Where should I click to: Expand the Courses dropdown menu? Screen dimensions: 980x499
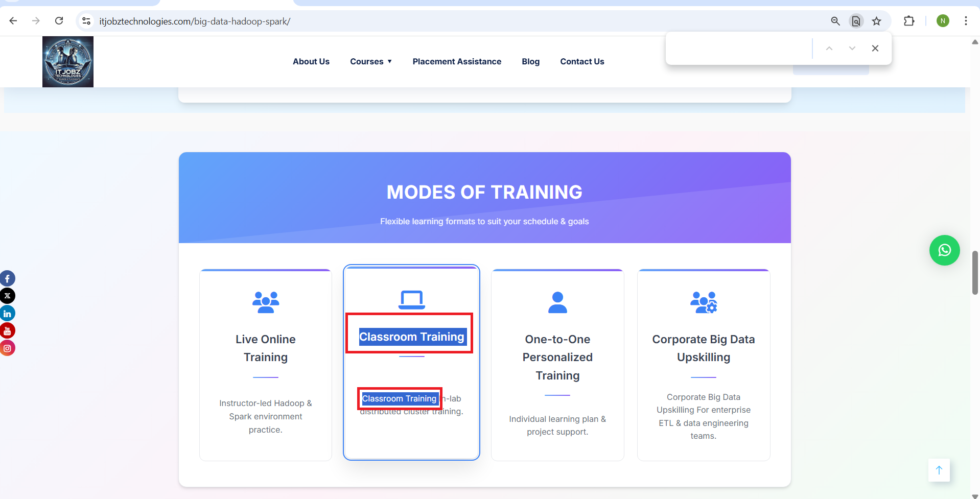click(371, 61)
